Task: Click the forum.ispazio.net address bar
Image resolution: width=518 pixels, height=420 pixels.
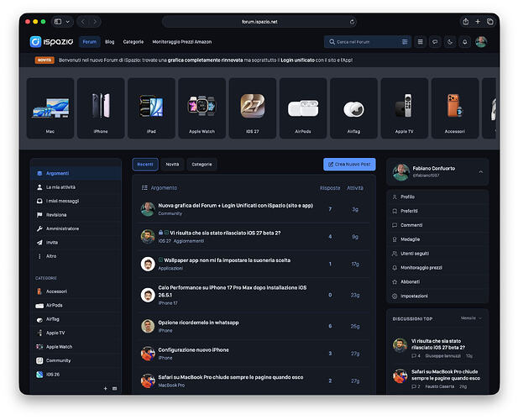Action: (259, 22)
